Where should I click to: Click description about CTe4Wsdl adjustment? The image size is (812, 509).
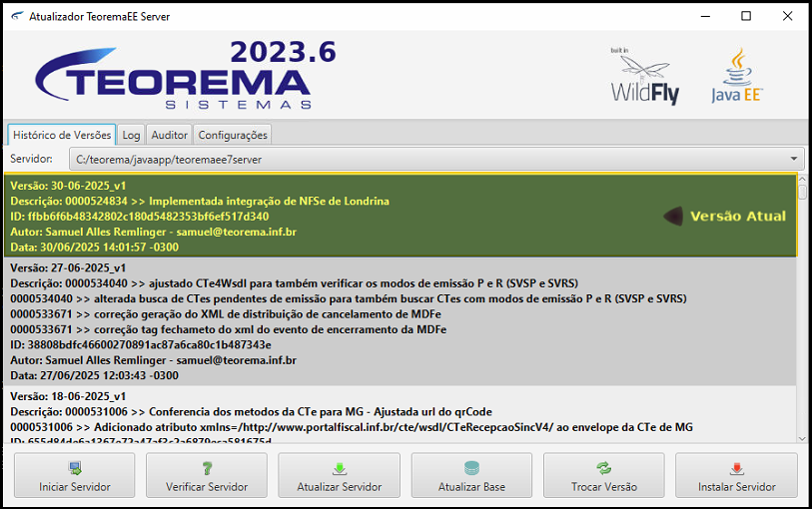point(295,283)
